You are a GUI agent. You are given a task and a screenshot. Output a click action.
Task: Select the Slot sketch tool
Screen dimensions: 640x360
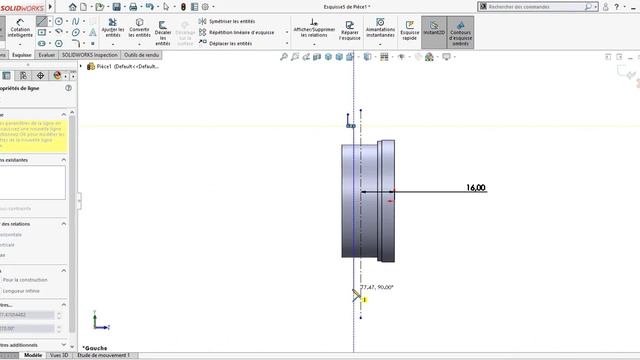point(42,43)
